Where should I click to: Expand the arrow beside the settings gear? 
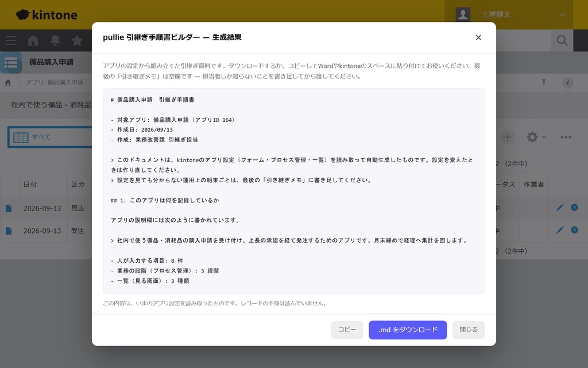[x=544, y=137]
